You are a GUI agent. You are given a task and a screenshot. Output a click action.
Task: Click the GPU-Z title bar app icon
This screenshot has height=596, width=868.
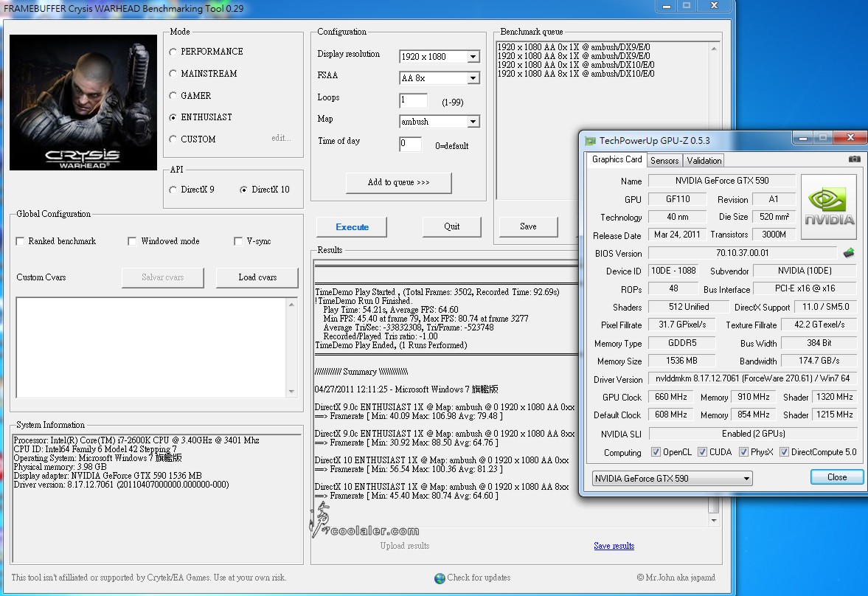click(591, 141)
